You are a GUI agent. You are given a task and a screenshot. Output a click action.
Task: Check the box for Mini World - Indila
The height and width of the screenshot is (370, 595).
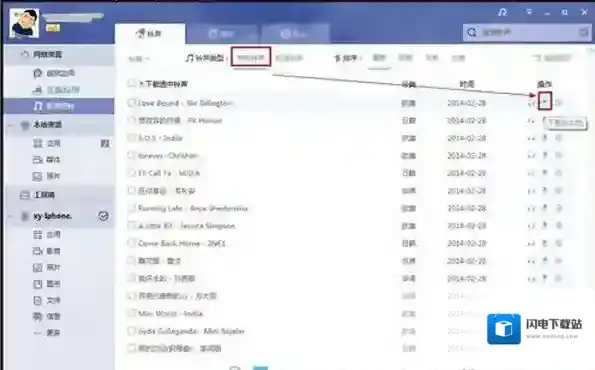[x=132, y=313]
